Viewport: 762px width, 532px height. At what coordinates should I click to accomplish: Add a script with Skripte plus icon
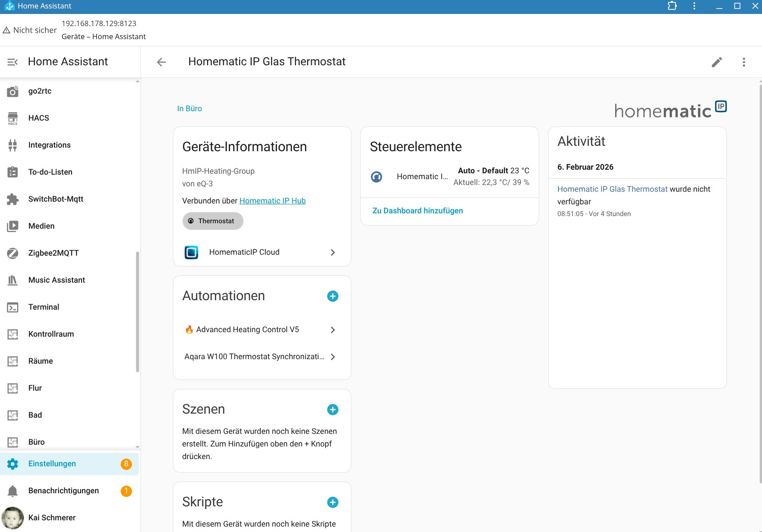tap(333, 502)
